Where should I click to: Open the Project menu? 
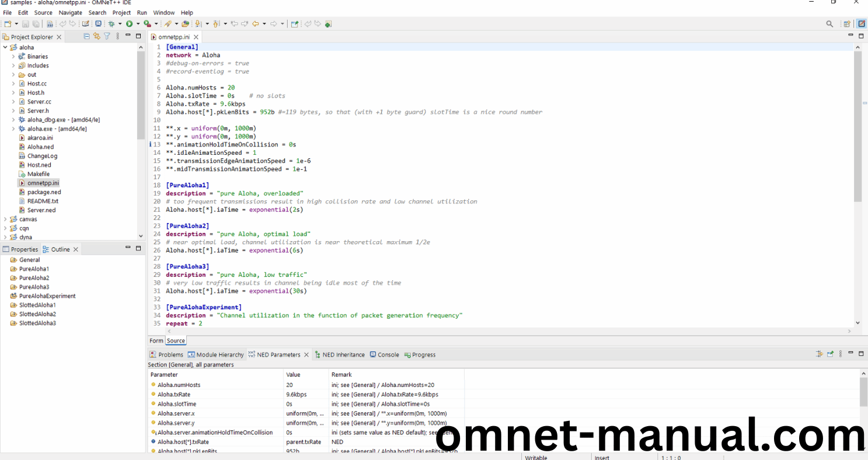coord(121,12)
